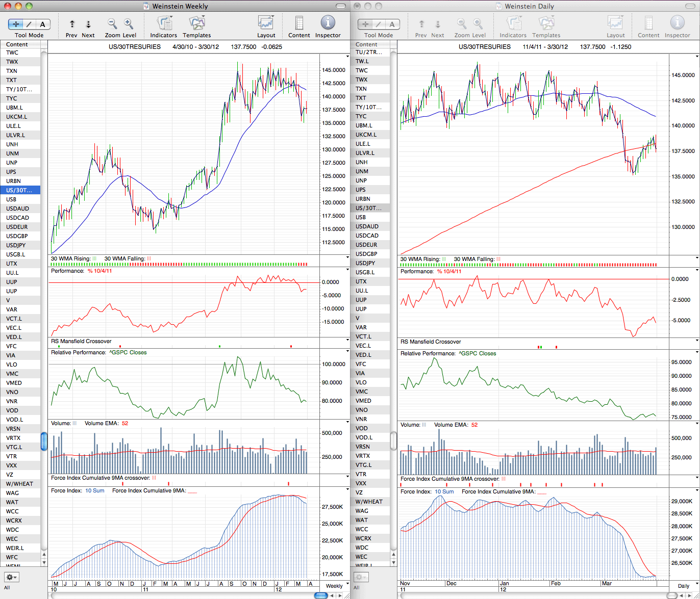Viewport: 700px width, 599px height.
Task: Open the Daily period dropdown at chart bottom
Action: click(684, 586)
